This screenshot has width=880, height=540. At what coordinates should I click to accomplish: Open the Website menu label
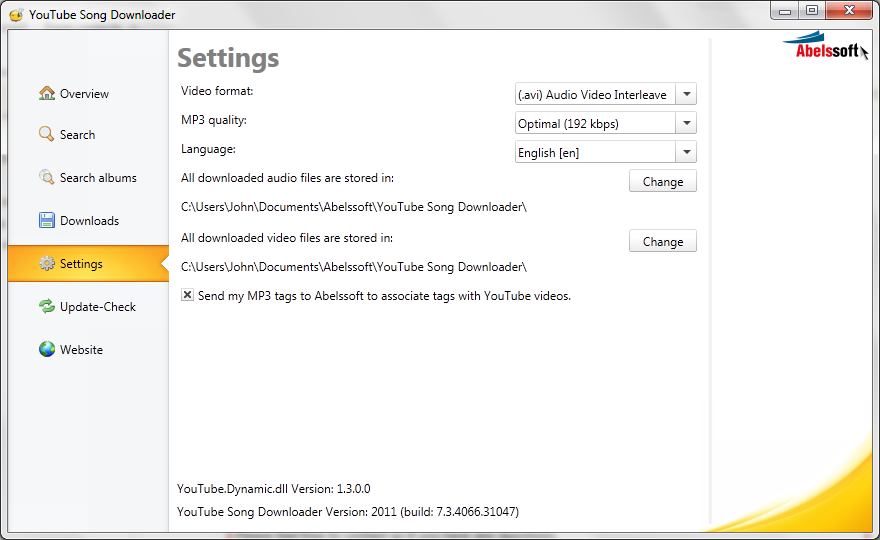[x=81, y=350]
